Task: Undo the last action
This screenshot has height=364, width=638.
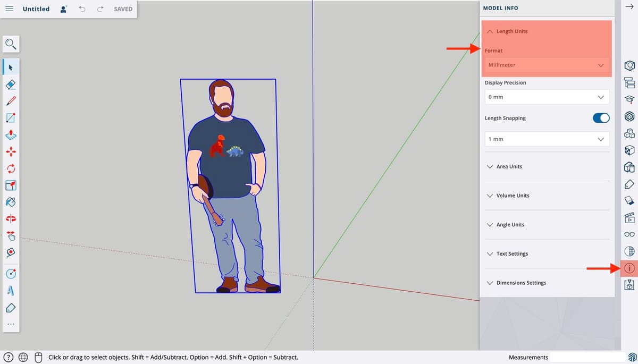Action: (x=82, y=9)
